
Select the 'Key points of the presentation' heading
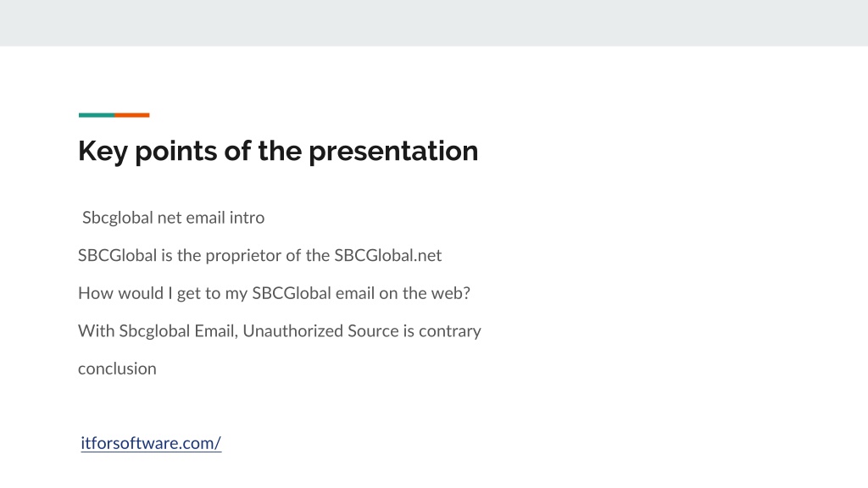(x=278, y=151)
